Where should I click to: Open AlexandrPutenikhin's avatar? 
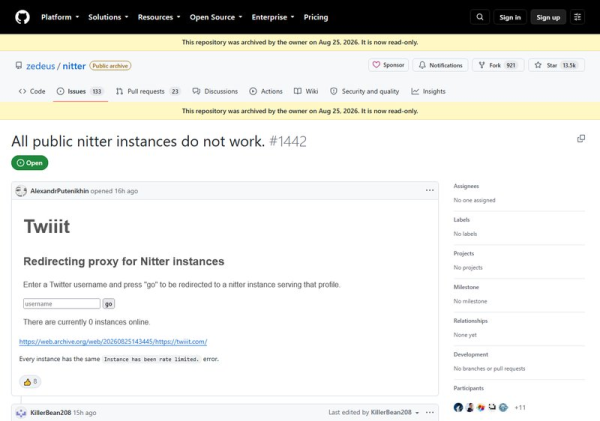point(21,191)
